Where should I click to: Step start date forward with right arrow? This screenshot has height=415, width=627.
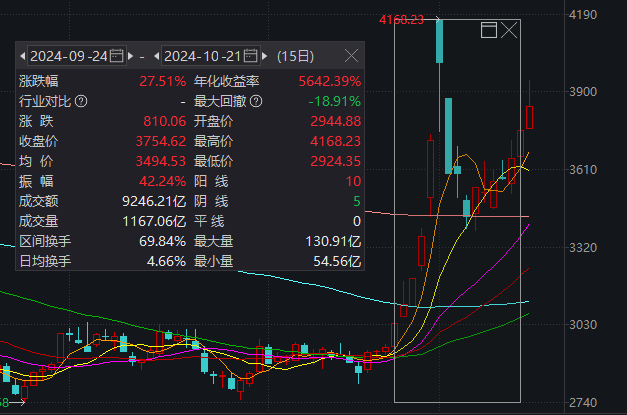(x=130, y=56)
